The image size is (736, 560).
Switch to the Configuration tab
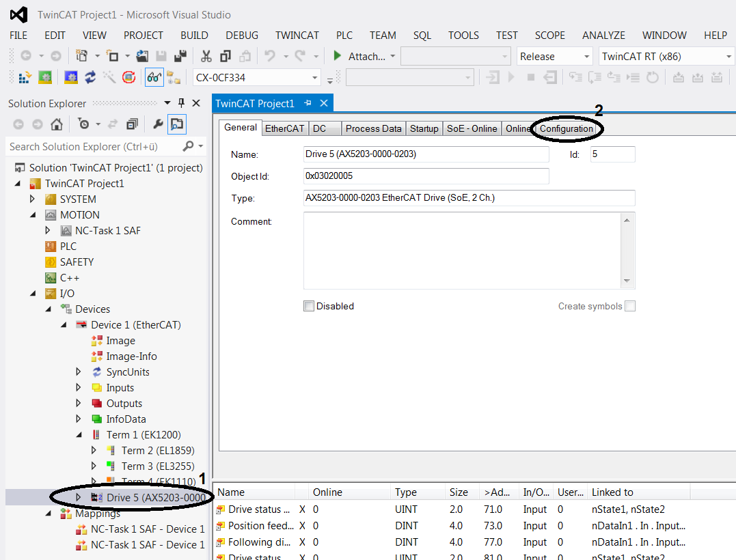[566, 128]
